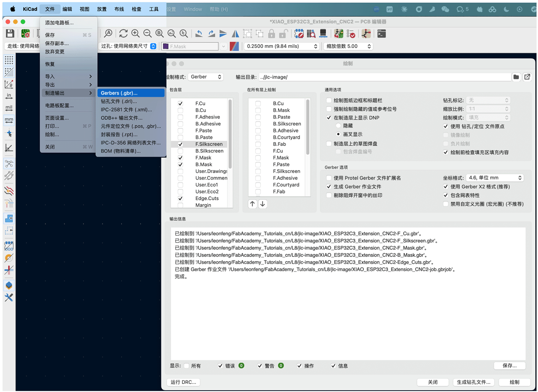Open output directory folder browse icon
The width and height of the screenshot is (538, 392).
[516, 77]
